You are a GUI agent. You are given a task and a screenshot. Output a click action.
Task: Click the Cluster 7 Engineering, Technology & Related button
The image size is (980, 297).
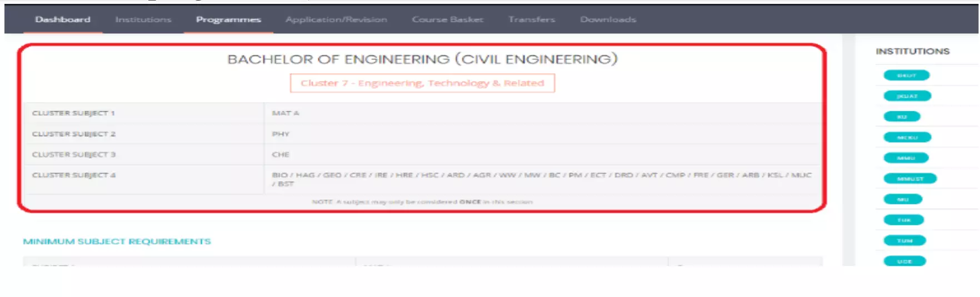422,83
